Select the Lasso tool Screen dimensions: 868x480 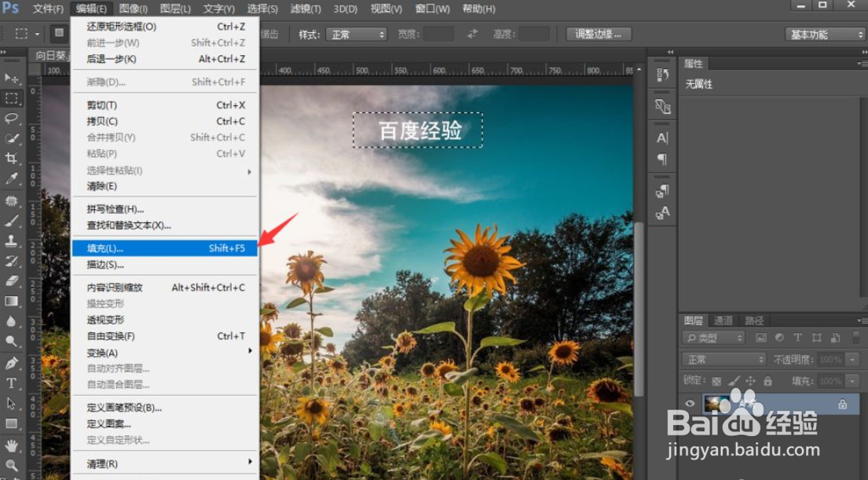pos(11,119)
